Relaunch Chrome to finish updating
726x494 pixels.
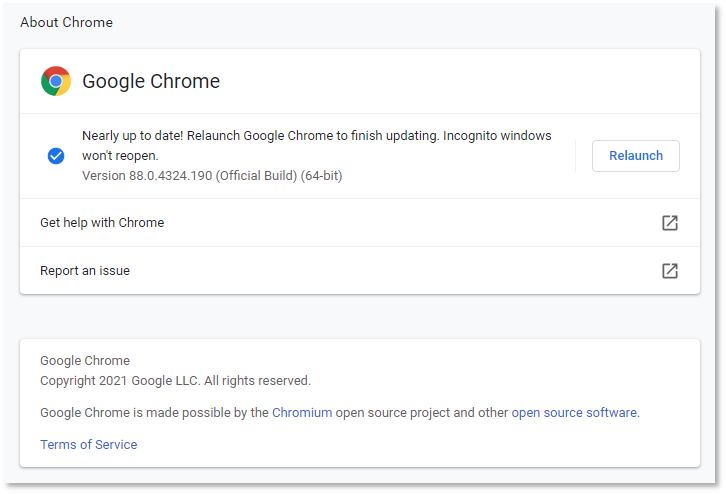[636, 156]
